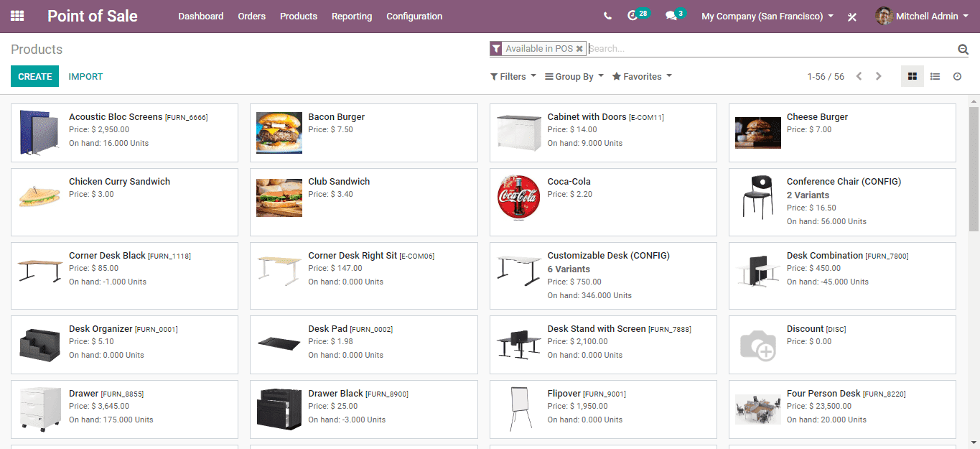Open activities clock icon with 28 badge
Screen dimensions: 980x449
633,16
